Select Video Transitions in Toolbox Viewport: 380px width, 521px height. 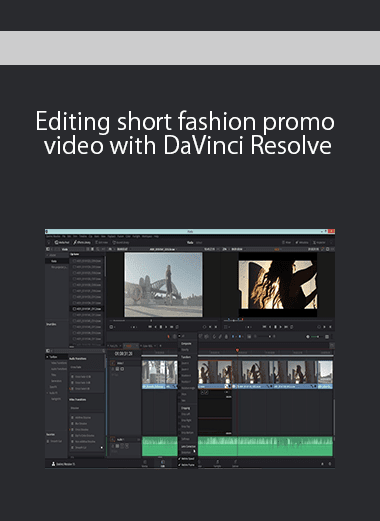coord(59,363)
